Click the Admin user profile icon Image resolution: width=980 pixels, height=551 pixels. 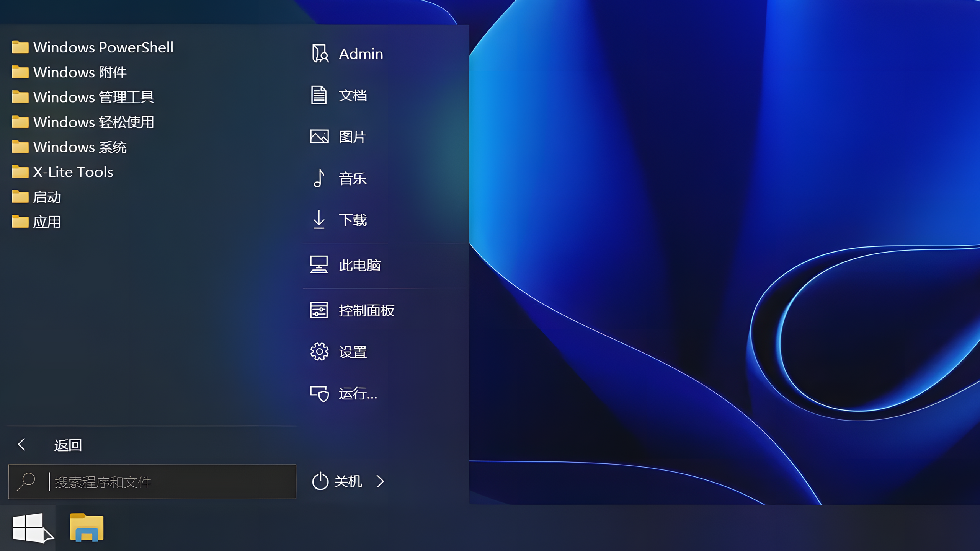click(x=320, y=54)
